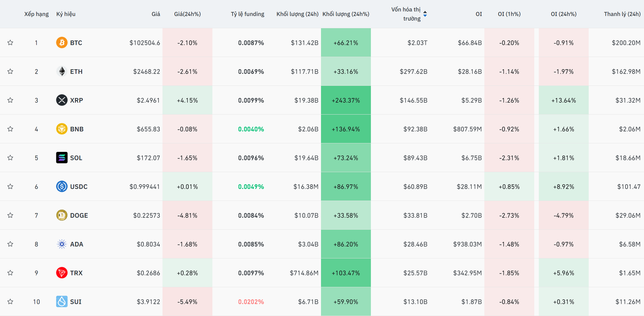
Task: Open the USDC symbol link
Action: pyautogui.click(x=79, y=187)
